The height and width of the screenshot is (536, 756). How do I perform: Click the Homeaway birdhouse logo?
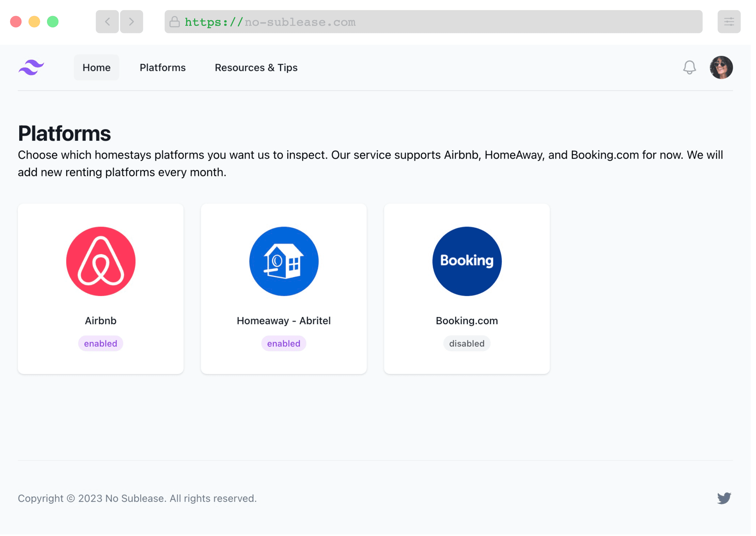tap(284, 261)
